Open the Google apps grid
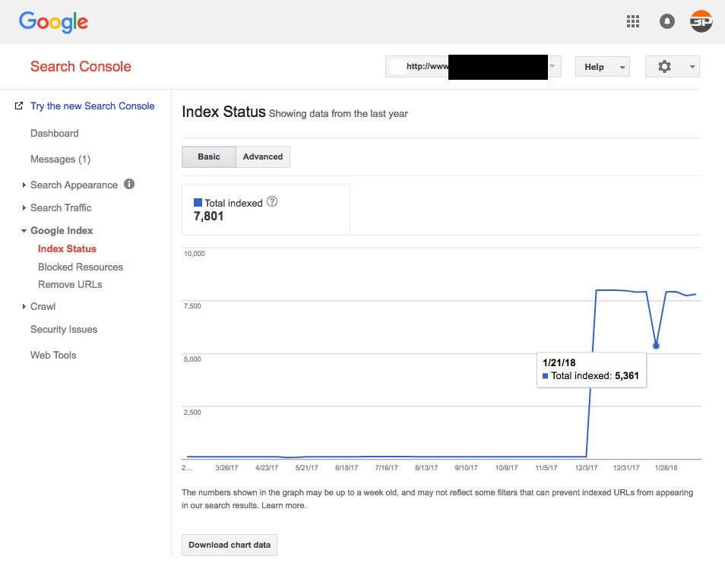 (x=632, y=21)
